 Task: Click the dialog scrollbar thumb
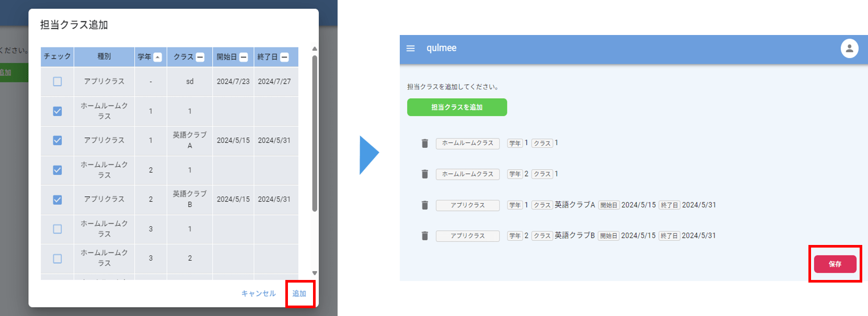pyautogui.click(x=315, y=133)
